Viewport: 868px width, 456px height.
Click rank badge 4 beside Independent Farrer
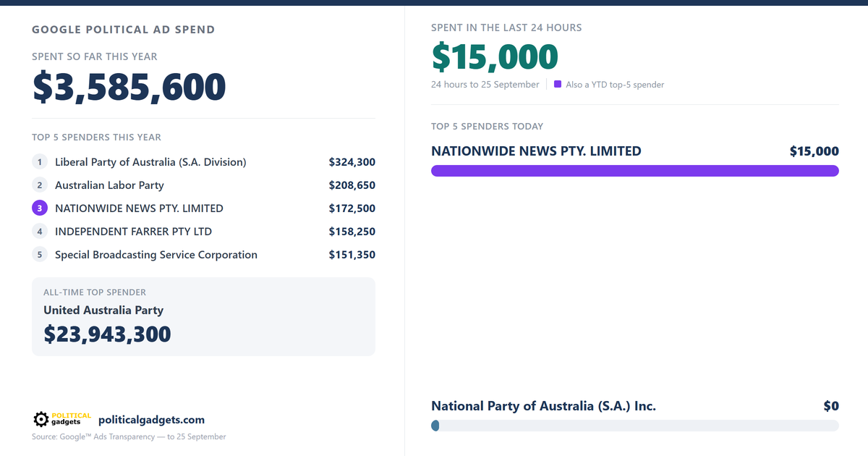40,232
